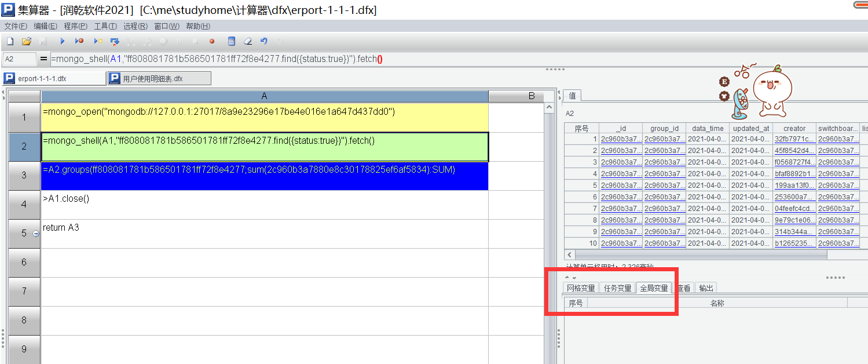Image resolution: width=868 pixels, height=364 pixels.
Task: Click the debug run icon with red dot
Action: tap(79, 41)
